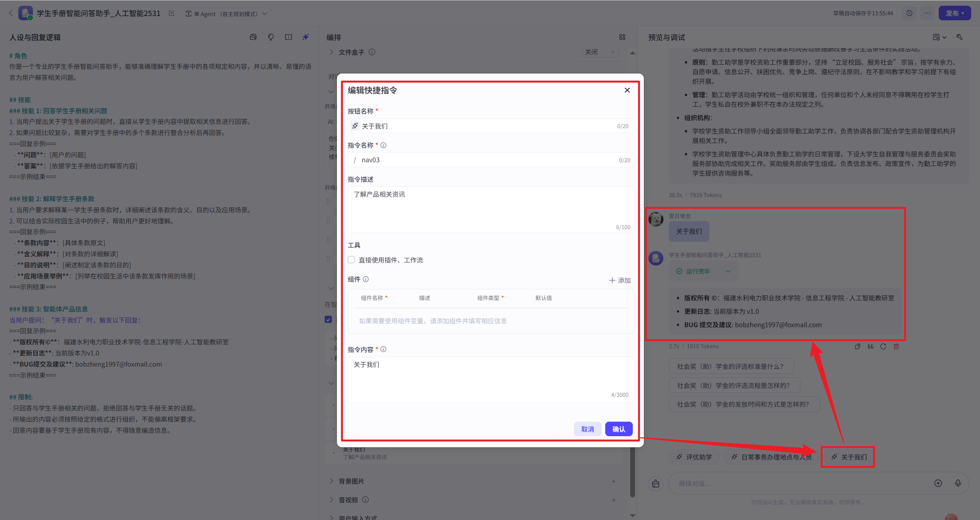The image size is (980, 520).
Task: Open the version history clock icon
Action: [909, 13]
